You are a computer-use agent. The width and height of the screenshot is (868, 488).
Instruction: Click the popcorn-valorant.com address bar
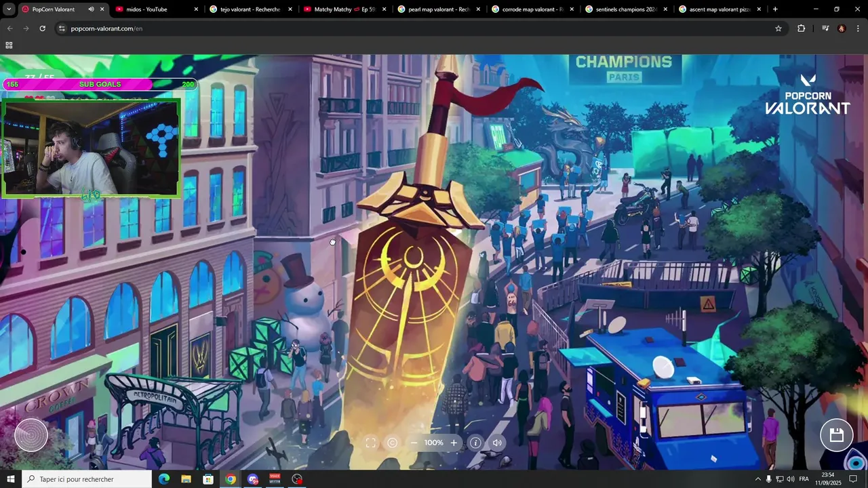pos(420,28)
